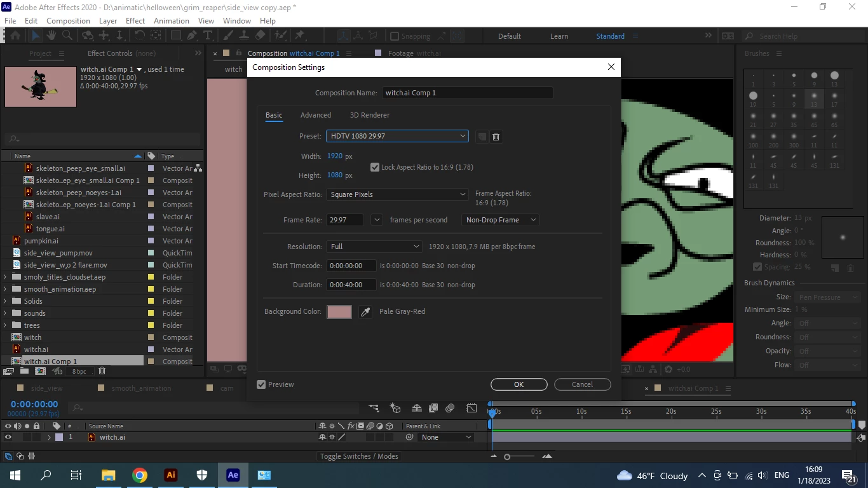Open the Preset dropdown HDTV 1080 29.97
The width and height of the screenshot is (868, 488).
397,136
